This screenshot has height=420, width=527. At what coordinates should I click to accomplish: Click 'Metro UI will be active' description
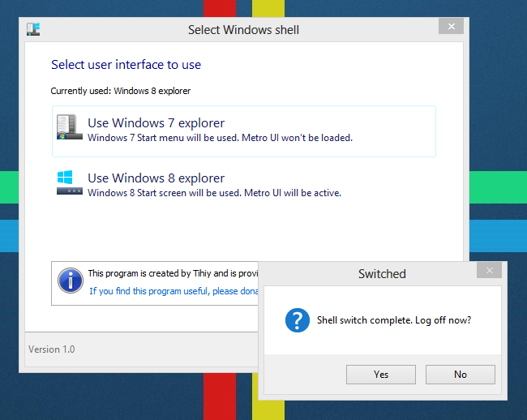point(293,193)
